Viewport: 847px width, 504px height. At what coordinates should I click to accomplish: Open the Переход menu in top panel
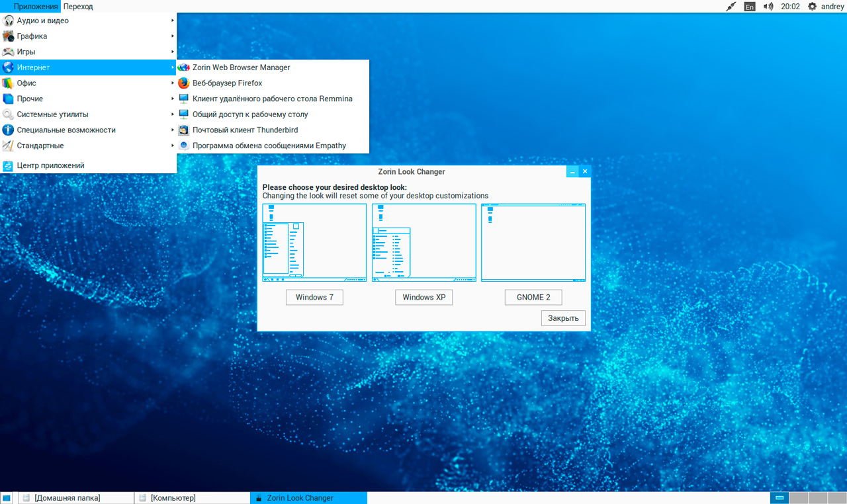pos(78,7)
